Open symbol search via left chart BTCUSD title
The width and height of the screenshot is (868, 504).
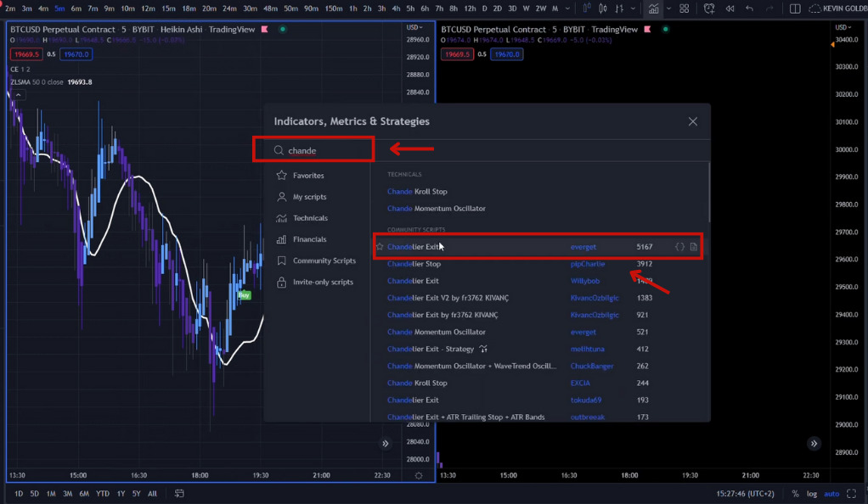63,30
